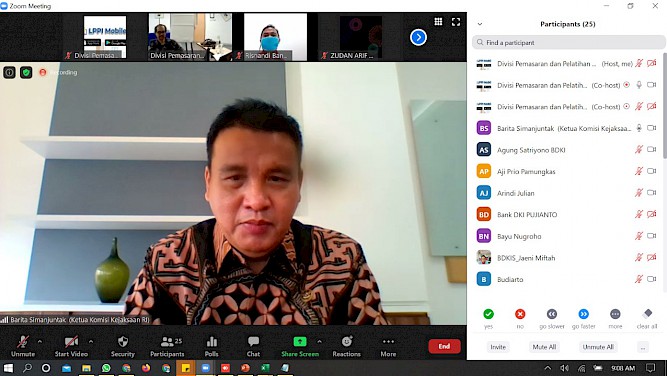Click the Find a participant search field
Viewport: 667px width, 376px height.
(568, 43)
